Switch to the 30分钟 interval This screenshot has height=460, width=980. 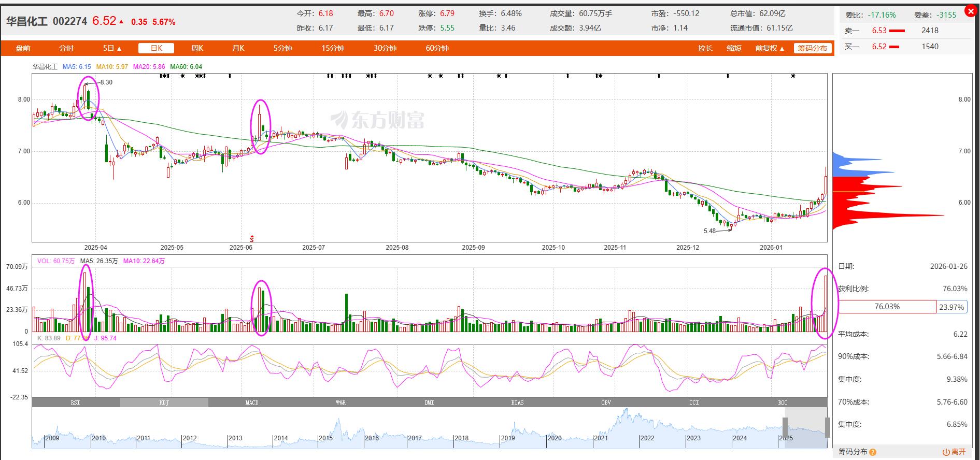click(385, 48)
